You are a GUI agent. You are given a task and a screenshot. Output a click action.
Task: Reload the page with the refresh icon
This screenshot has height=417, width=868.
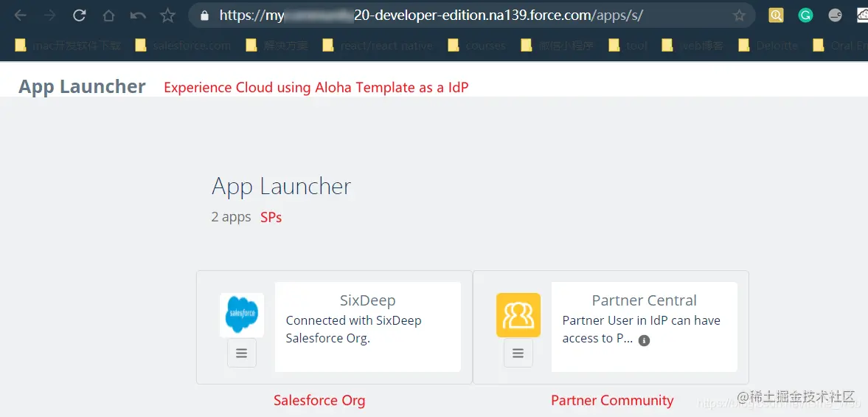[79, 15]
